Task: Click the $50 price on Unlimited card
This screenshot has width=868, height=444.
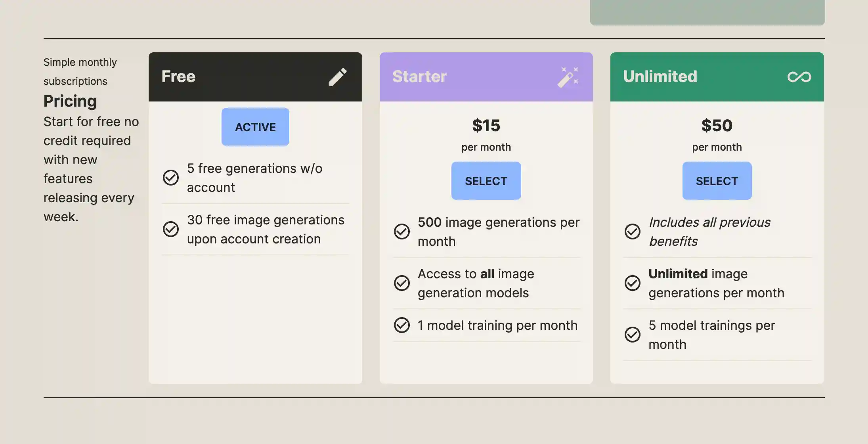Action: coord(717,126)
